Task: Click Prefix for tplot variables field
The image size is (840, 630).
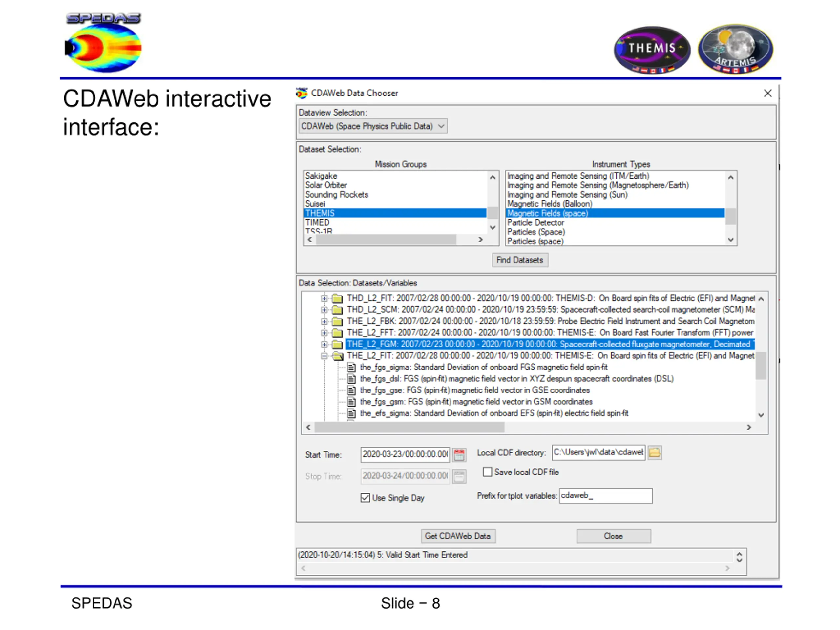Action: click(606, 496)
